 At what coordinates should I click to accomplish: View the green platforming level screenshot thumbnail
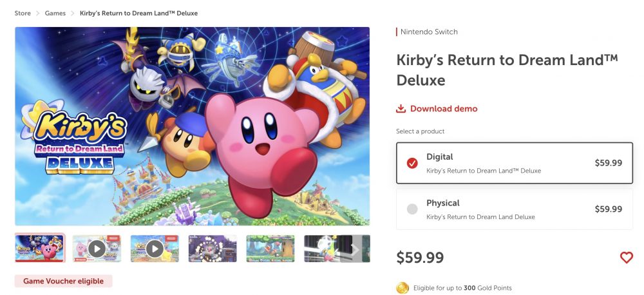pos(270,248)
